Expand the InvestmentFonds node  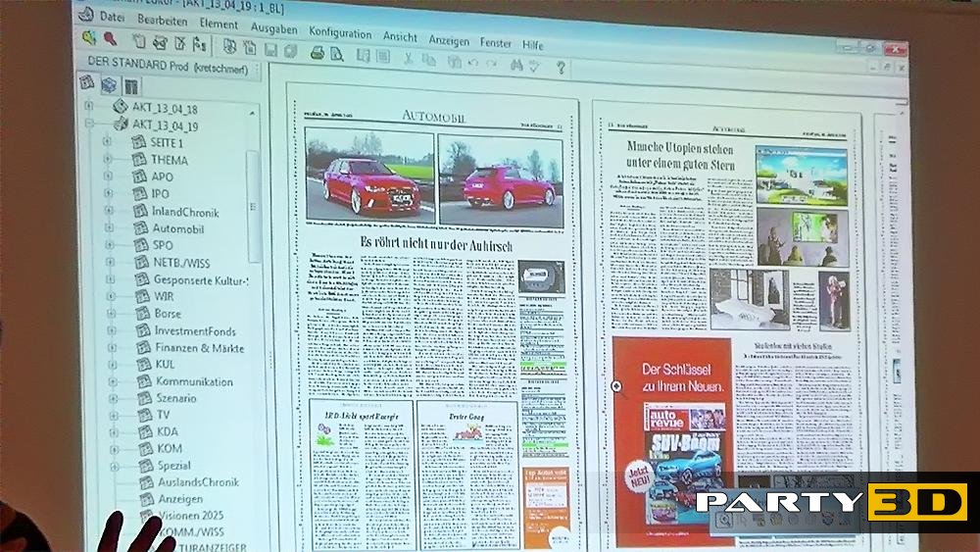pyautogui.click(x=112, y=329)
